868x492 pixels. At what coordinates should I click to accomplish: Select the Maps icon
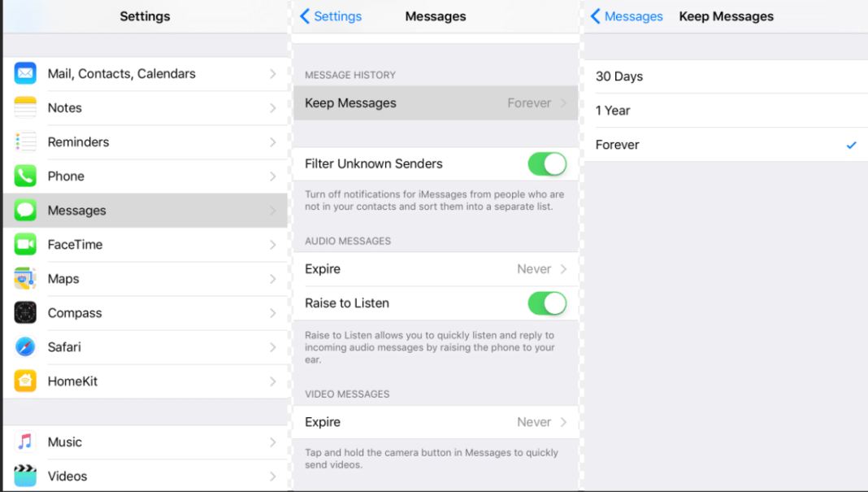(24, 278)
